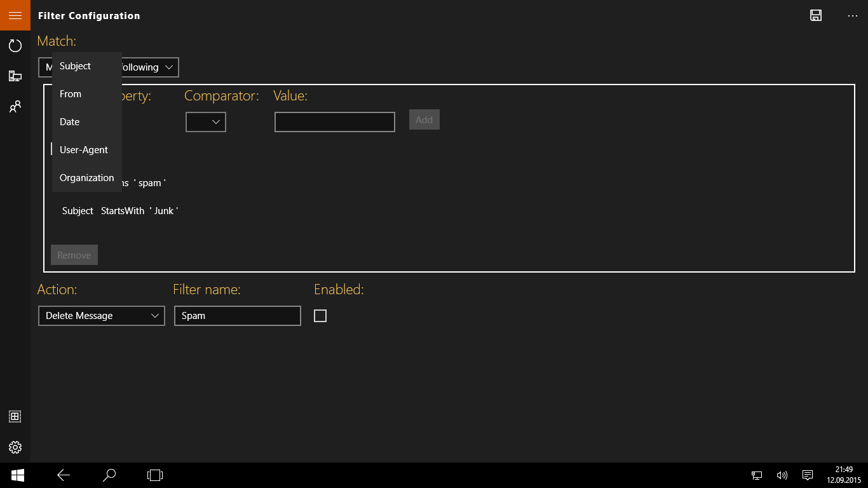Expand the Delete Message action dropdown
The image size is (868, 488).
point(101,315)
